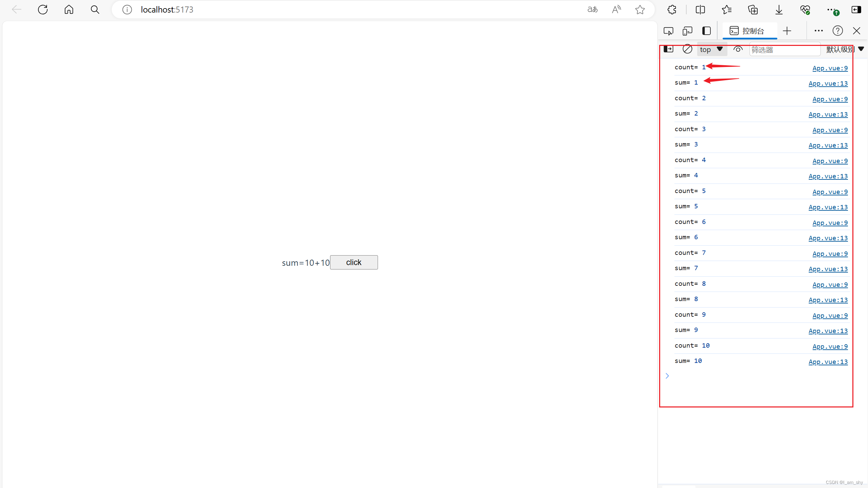Toggle the read aloud feature

pyautogui.click(x=616, y=10)
